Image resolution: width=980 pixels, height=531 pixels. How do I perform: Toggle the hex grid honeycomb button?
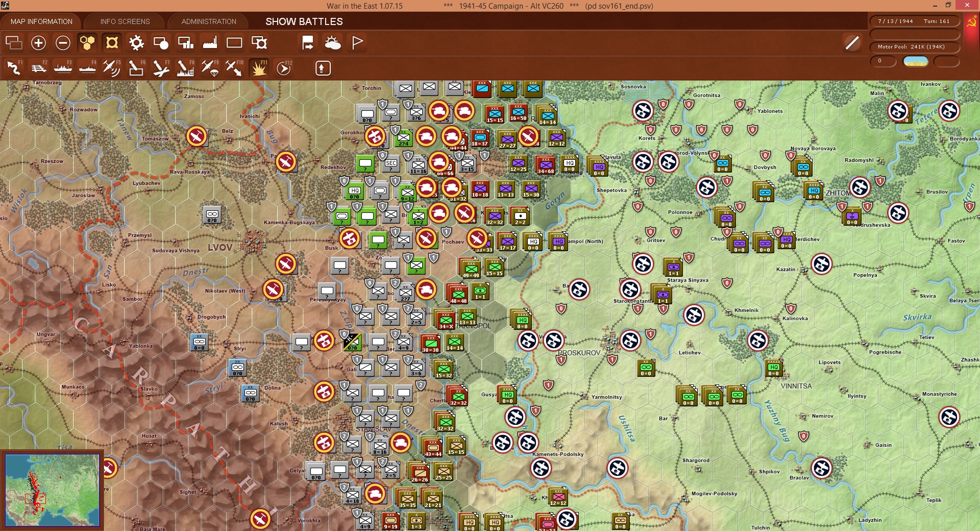87,43
